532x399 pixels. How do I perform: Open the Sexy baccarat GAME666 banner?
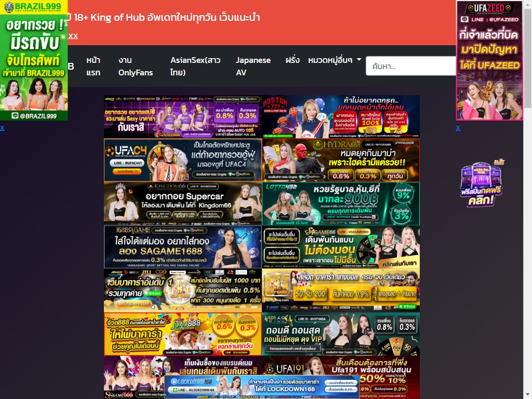[182, 117]
